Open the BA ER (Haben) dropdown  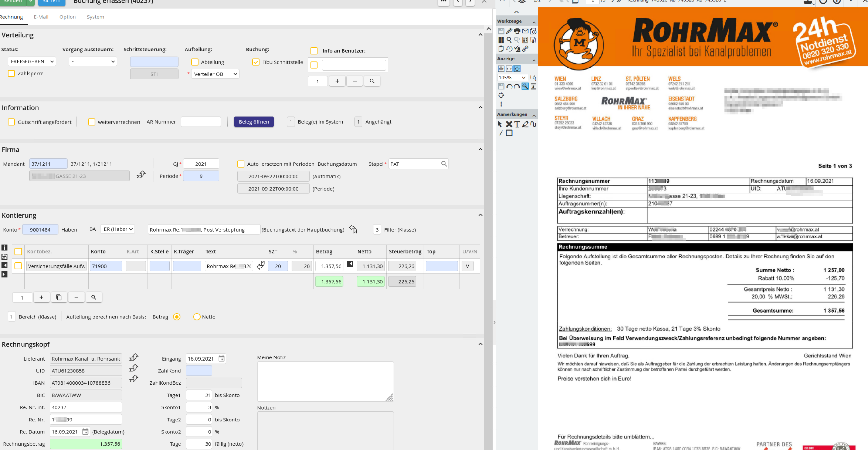(x=118, y=229)
